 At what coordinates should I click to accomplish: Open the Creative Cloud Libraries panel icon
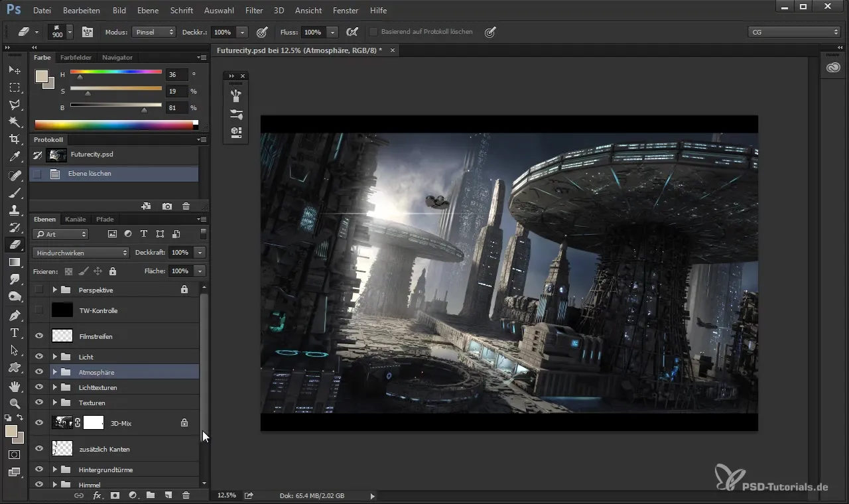click(x=834, y=68)
